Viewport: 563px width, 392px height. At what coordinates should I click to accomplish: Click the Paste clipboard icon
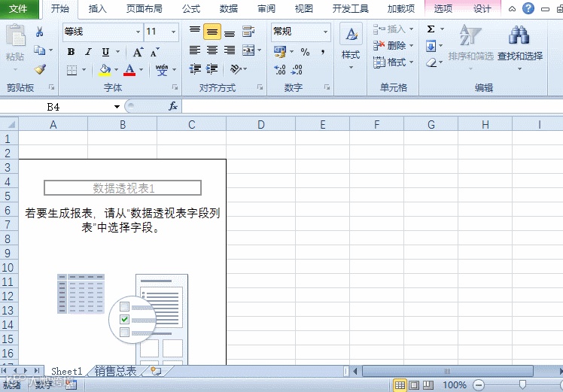pyautogui.click(x=16, y=35)
